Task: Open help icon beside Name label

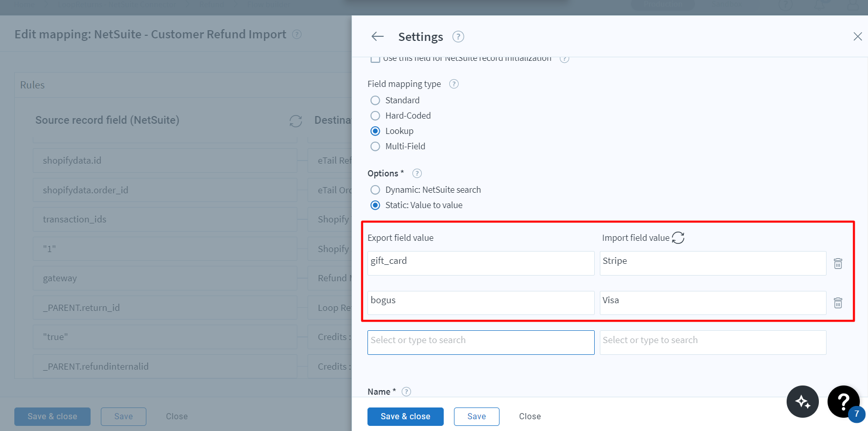Action: [406, 392]
